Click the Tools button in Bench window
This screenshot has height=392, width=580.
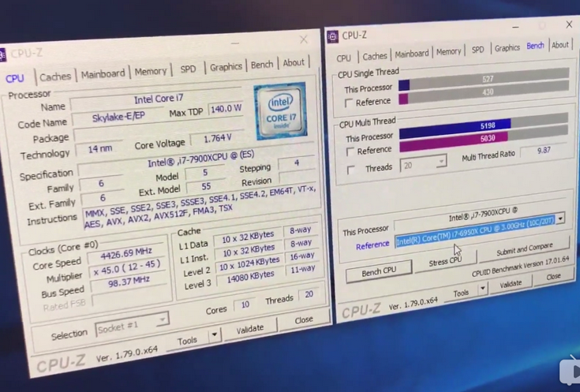point(461,293)
